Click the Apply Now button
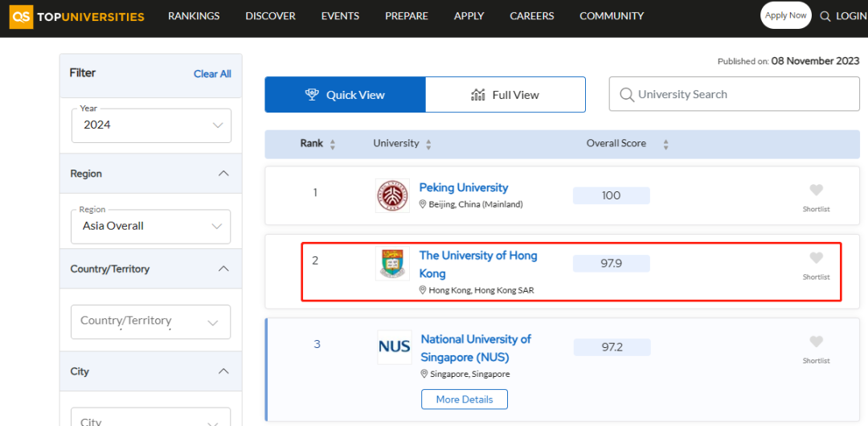The image size is (868, 426). 785,15
